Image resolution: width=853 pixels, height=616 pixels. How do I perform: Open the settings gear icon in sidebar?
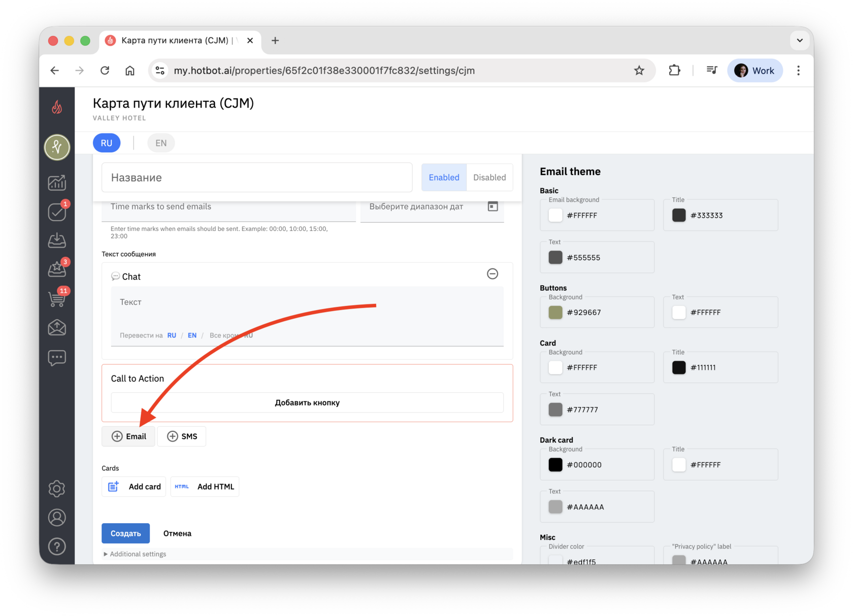click(57, 489)
